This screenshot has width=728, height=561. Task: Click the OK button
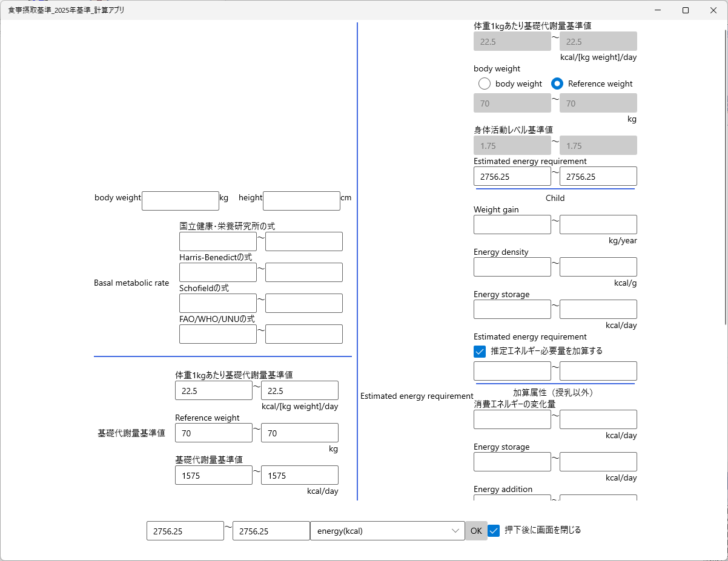click(476, 531)
